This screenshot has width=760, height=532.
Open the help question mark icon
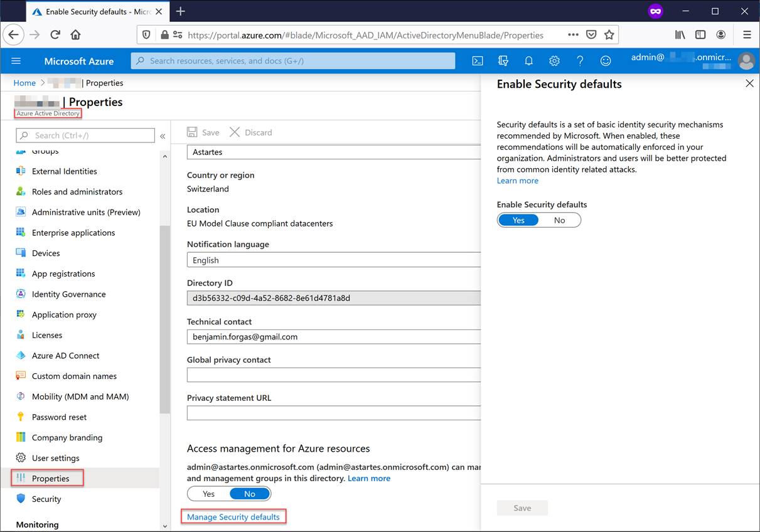point(580,61)
